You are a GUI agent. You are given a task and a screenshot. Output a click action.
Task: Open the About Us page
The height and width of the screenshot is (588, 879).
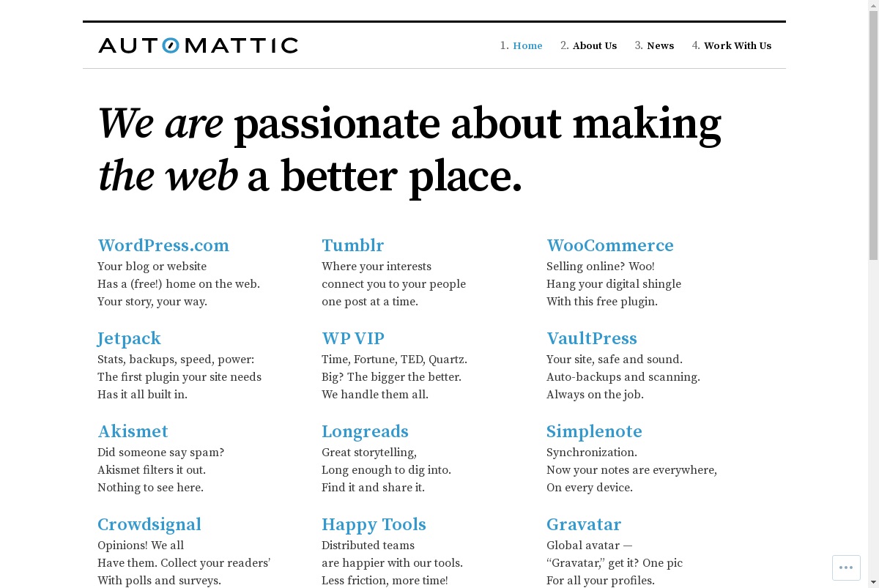[595, 45]
